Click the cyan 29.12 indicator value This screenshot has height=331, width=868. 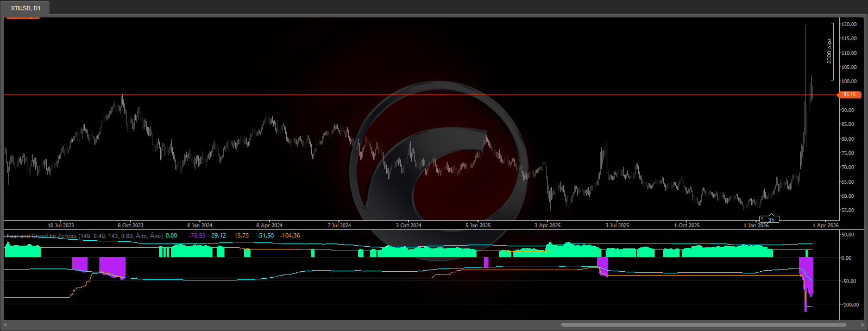[x=218, y=236]
